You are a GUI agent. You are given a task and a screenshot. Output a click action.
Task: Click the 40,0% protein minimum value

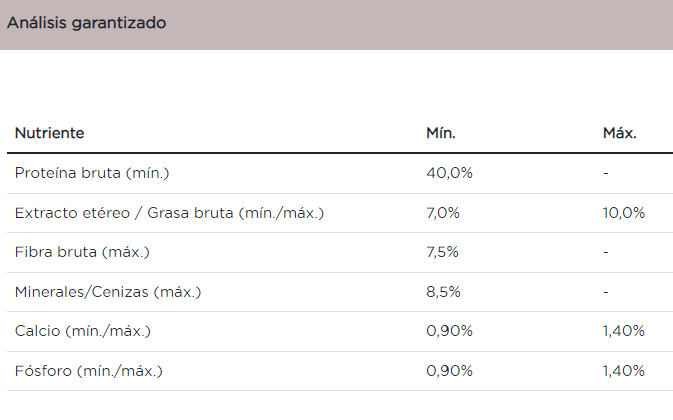pos(449,173)
